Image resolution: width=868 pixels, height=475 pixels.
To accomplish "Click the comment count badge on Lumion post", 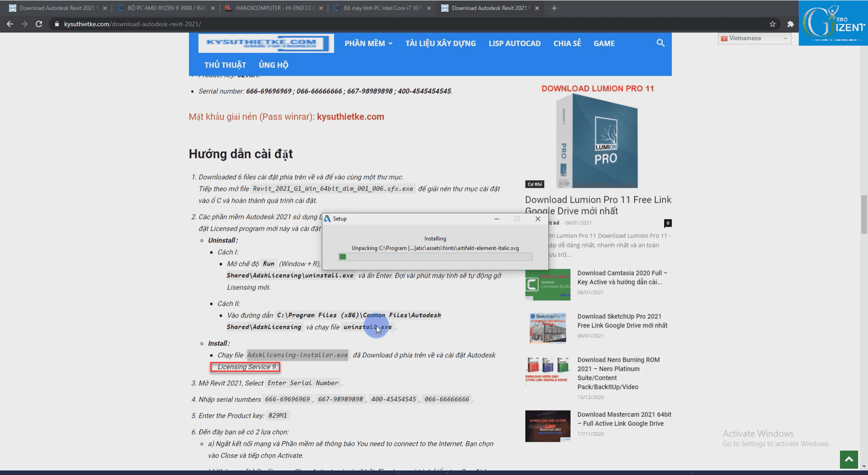I will click(668, 223).
